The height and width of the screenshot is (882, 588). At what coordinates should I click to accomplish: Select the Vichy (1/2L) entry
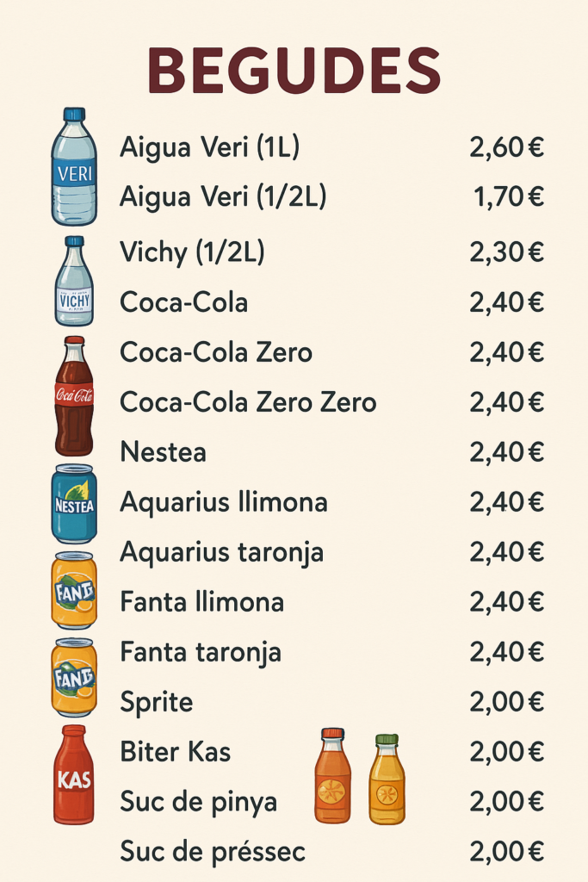(192, 252)
